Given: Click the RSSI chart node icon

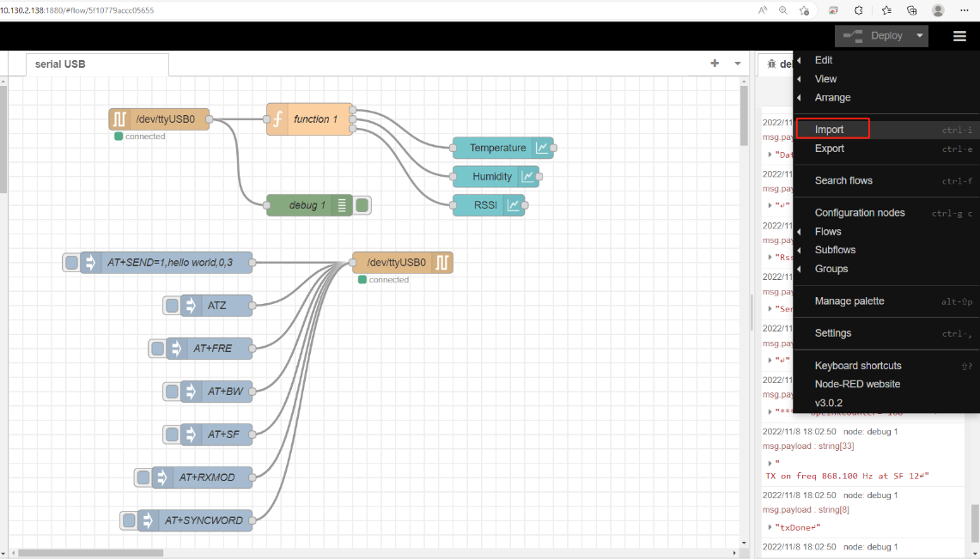Looking at the screenshot, I should 513,205.
